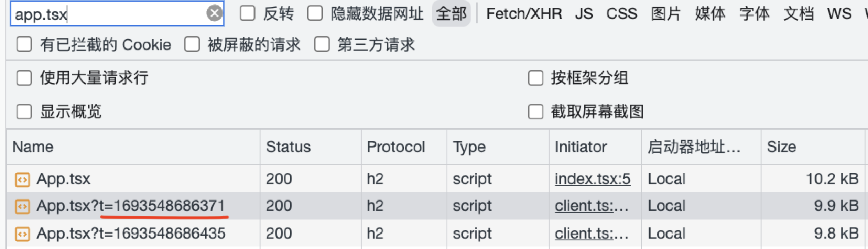Image resolution: width=868 pixels, height=249 pixels.
Task: Click the App.tsx script file icon
Action: tap(22, 180)
